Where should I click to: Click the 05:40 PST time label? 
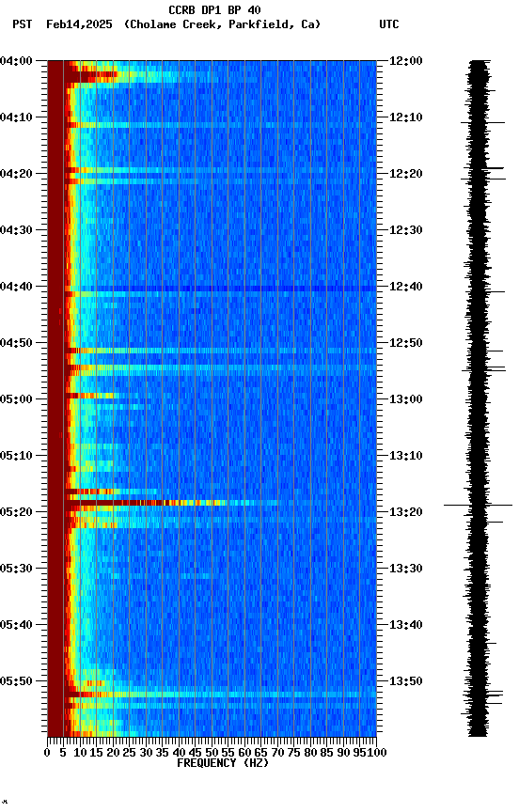16,625
